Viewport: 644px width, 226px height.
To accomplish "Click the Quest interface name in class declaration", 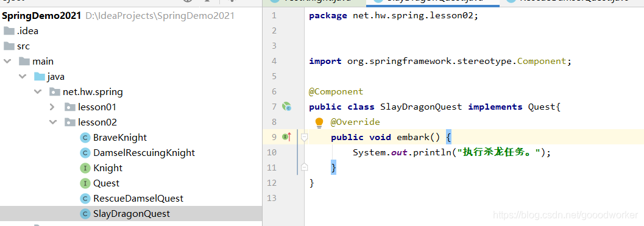I will 542,107.
